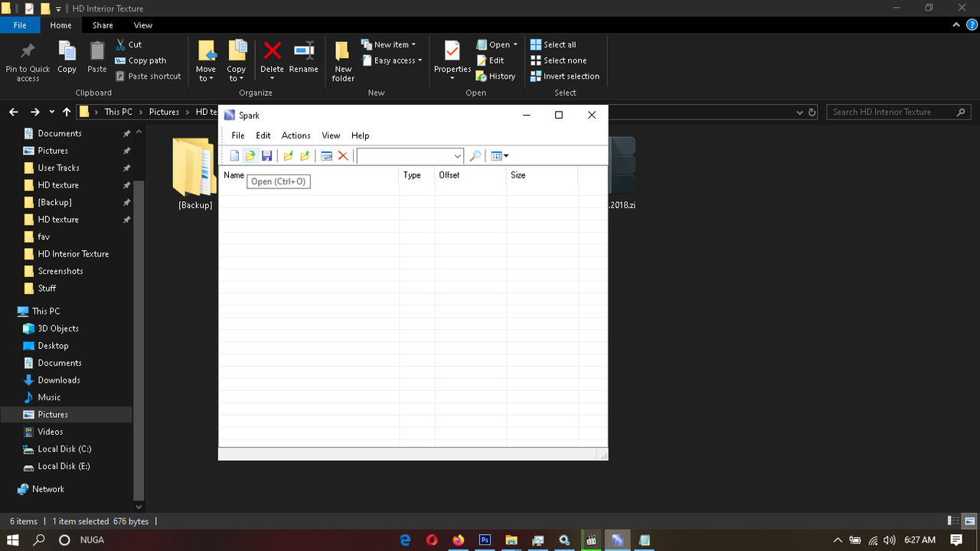Click Pin to Quick access in Explorer ribbon
The width and height of the screenshot is (980, 551).
point(28,62)
